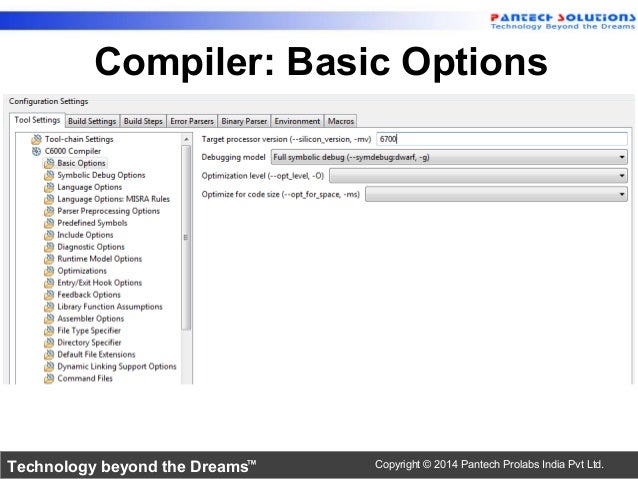638x479 pixels.
Task: Click the Feedback Options icon
Action: 49,295
